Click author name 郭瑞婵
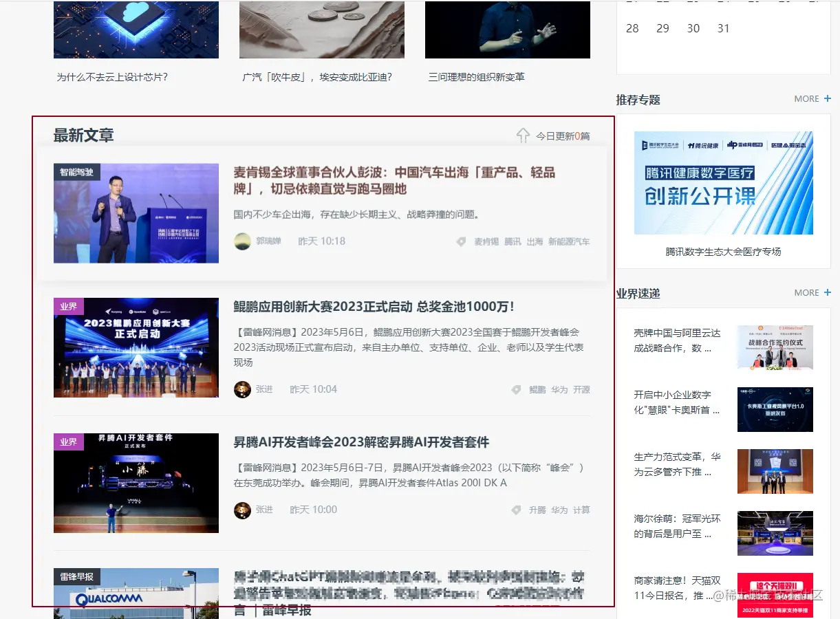Image resolution: width=840 pixels, height=619 pixels. 268,241
